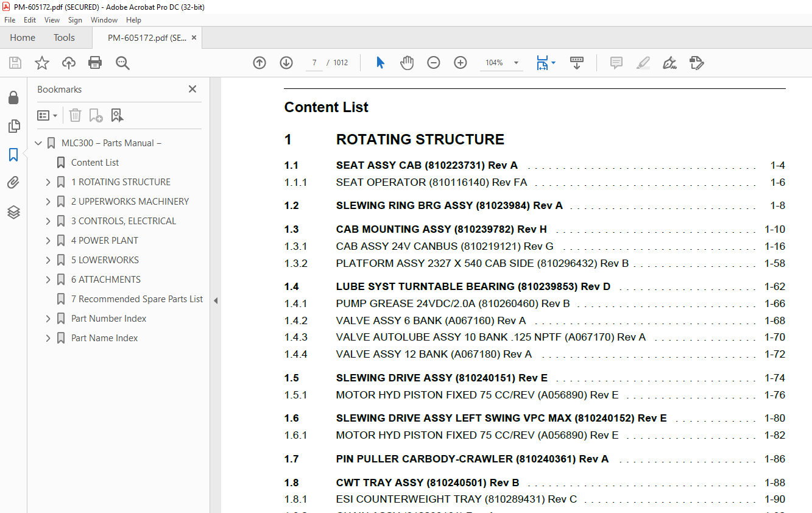Click the cloud upload icon
812x513 pixels.
click(x=69, y=63)
